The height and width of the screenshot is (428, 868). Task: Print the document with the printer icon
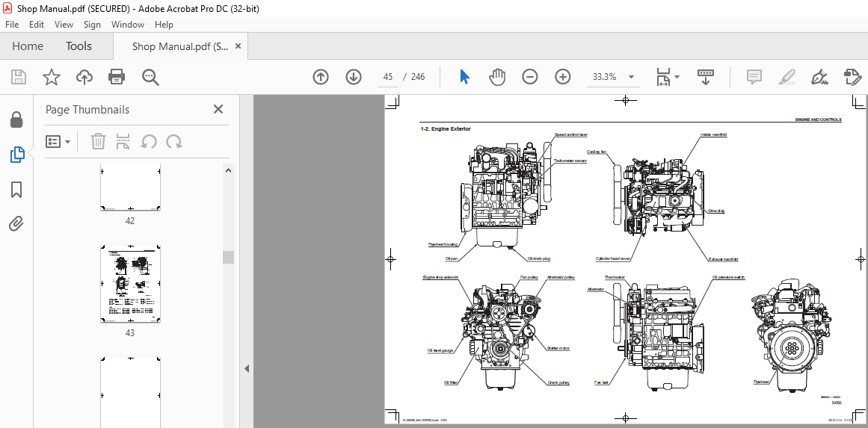pyautogui.click(x=117, y=77)
